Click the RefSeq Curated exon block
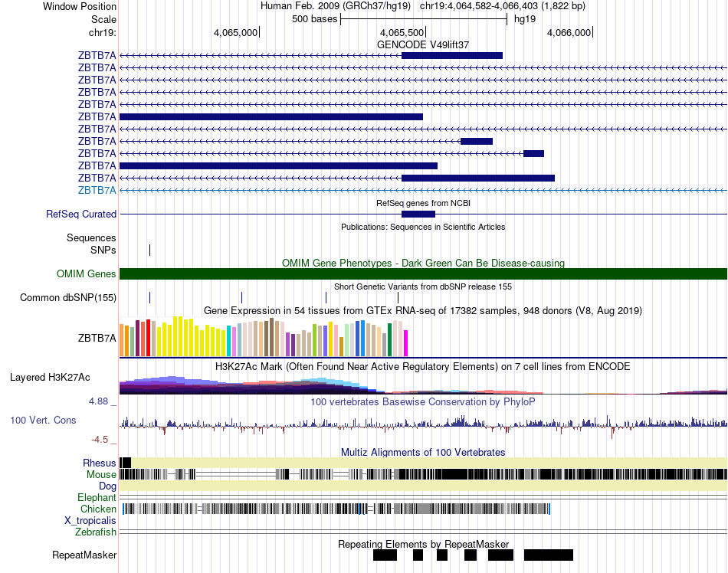The height and width of the screenshot is (573, 728). [418, 214]
